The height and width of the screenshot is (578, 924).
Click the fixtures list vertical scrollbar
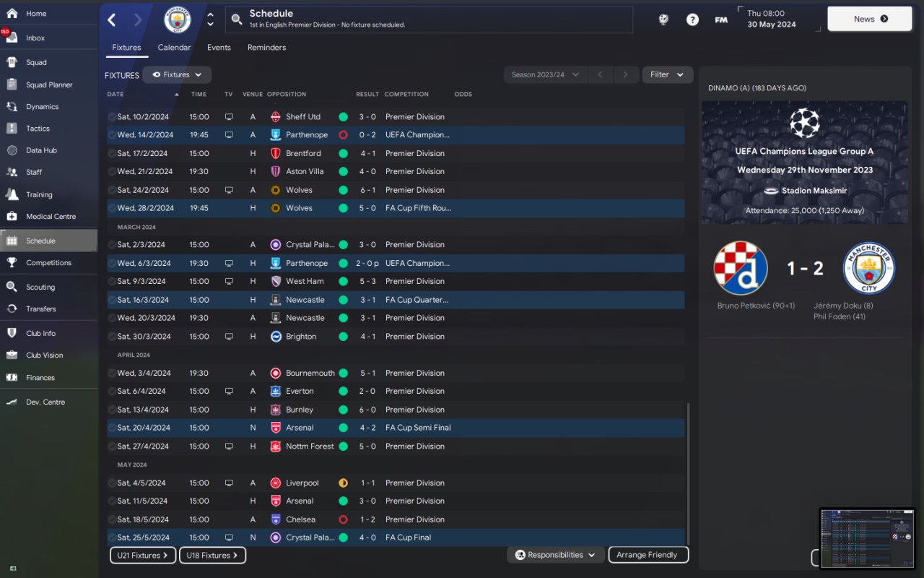(x=688, y=473)
